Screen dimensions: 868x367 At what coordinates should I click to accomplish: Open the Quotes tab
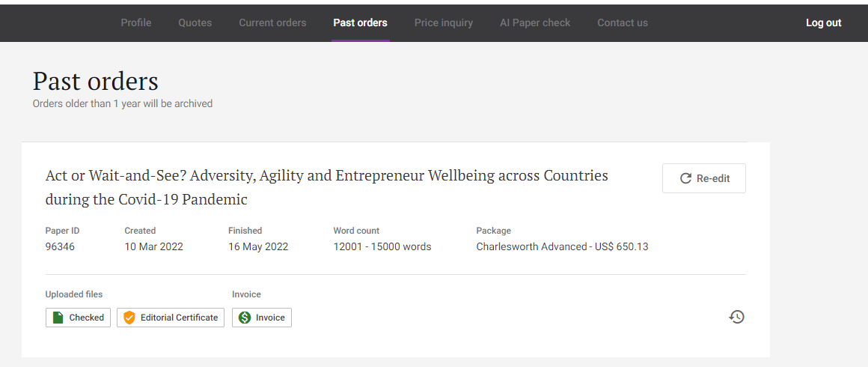[x=195, y=22]
